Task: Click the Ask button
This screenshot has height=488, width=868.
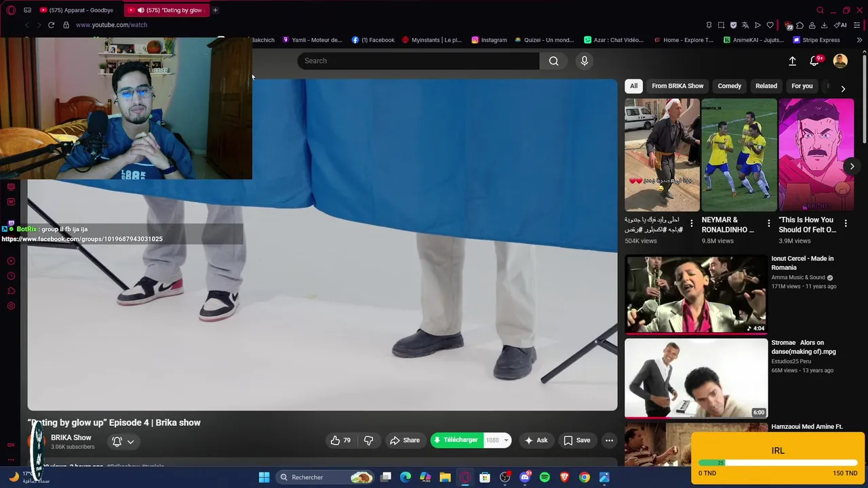Action: click(536, 441)
